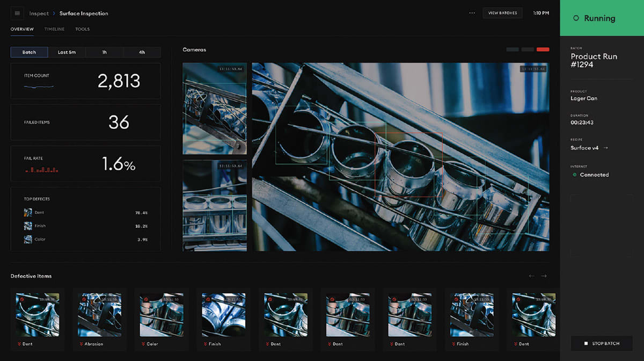Select the Batch time range toggle
The width and height of the screenshot is (644, 361).
[x=30, y=52]
